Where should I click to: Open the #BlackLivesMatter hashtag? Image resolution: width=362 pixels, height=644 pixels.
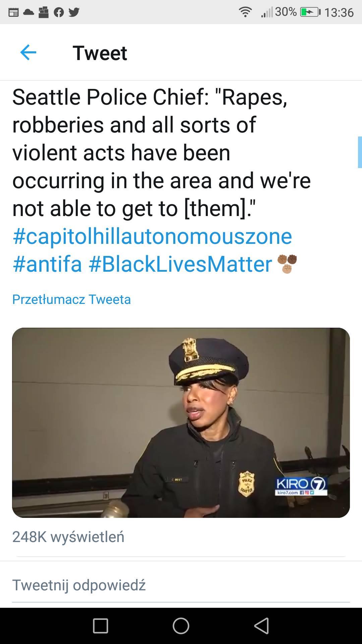pos(180,264)
